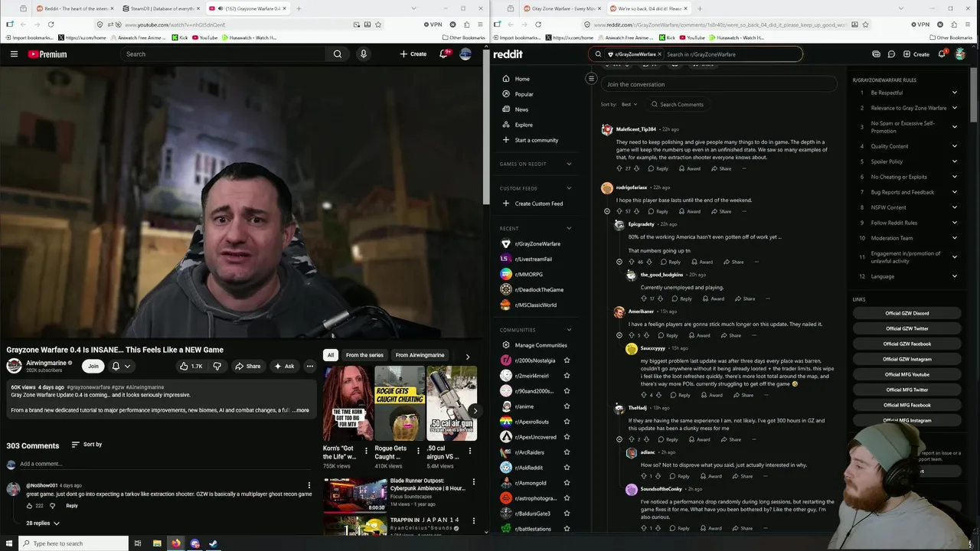Image resolution: width=980 pixels, height=551 pixels.
Task: Favorite r/ApexRollouts with star
Action: [x=567, y=422]
